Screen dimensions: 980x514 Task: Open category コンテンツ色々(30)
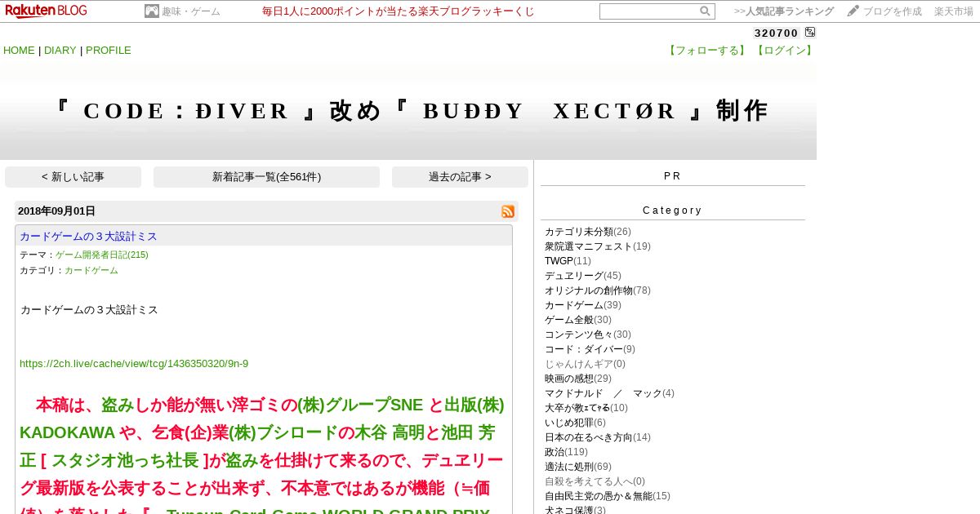pyautogui.click(x=588, y=335)
